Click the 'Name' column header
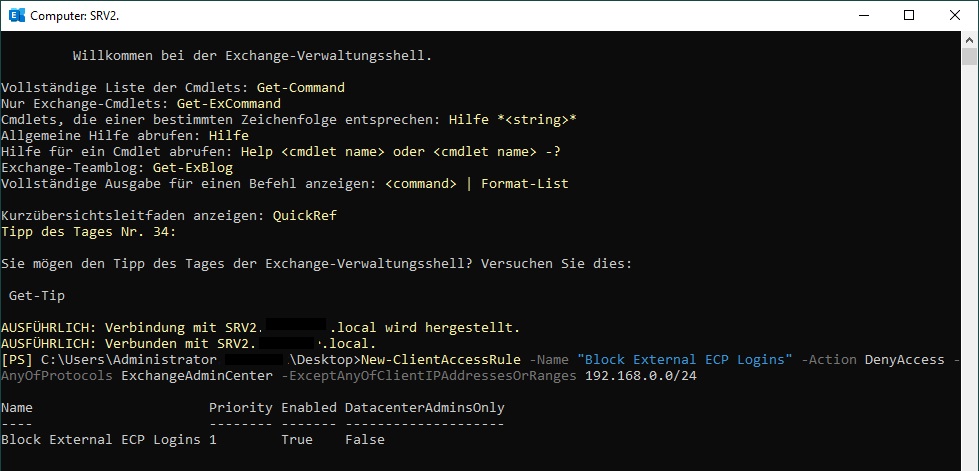 pyautogui.click(x=17, y=408)
